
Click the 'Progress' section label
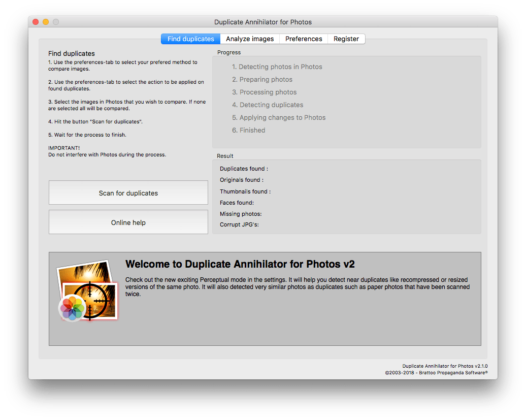[229, 53]
